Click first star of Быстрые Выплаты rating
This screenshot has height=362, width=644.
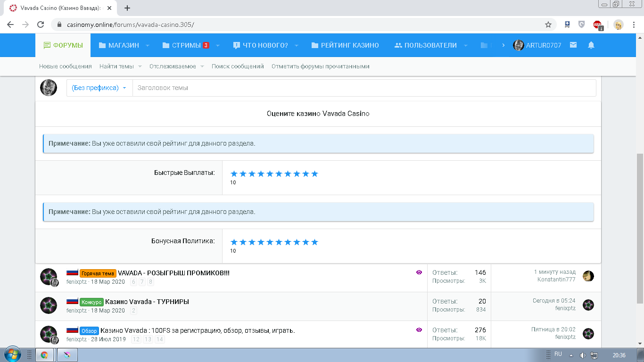coord(234,173)
